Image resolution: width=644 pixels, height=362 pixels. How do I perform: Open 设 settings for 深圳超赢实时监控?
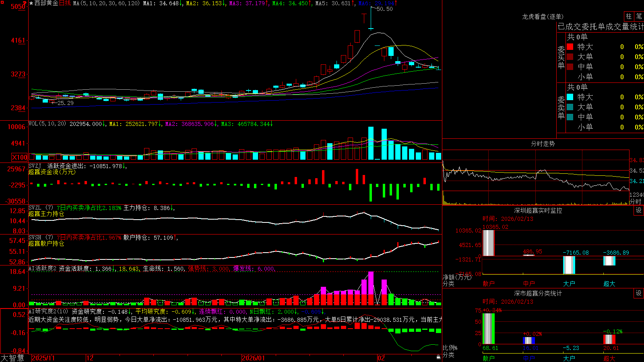639,210
